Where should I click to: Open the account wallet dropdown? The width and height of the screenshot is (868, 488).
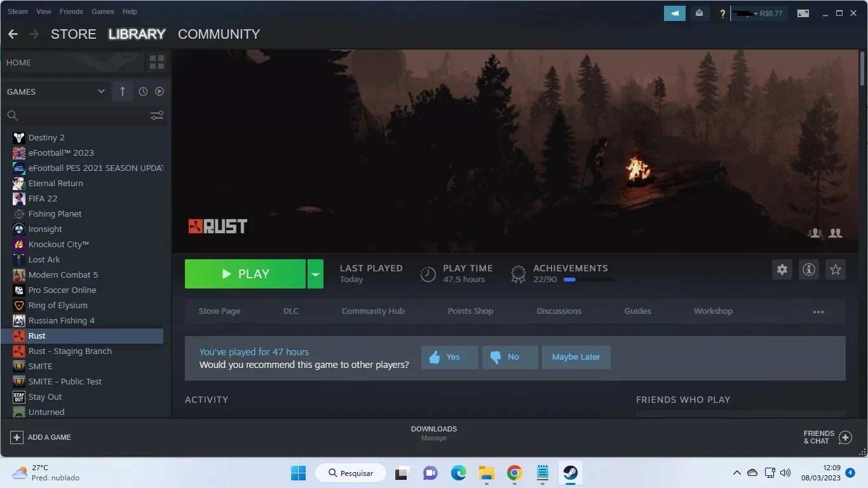(759, 13)
